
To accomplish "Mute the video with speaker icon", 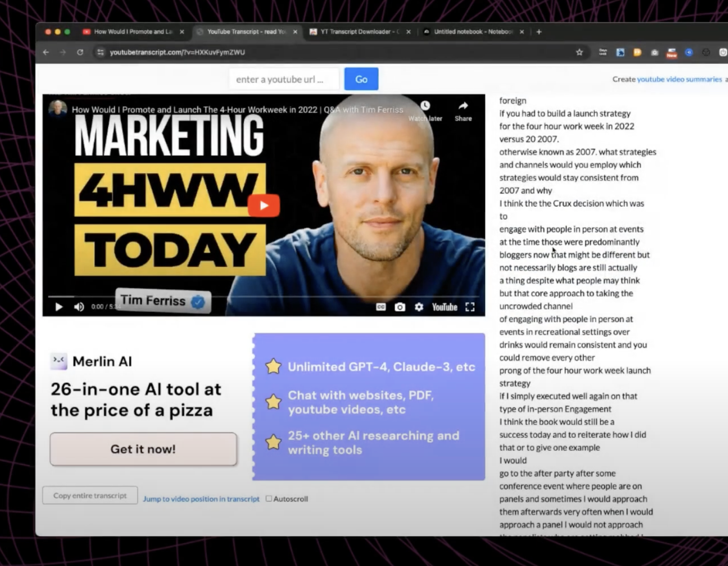I will (79, 307).
